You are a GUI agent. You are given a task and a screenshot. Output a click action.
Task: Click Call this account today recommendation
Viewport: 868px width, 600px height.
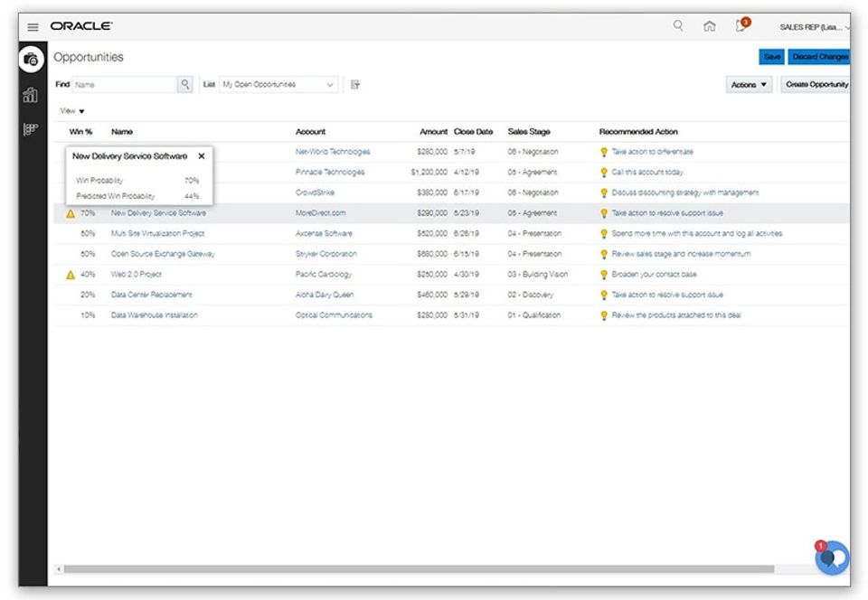click(x=647, y=172)
